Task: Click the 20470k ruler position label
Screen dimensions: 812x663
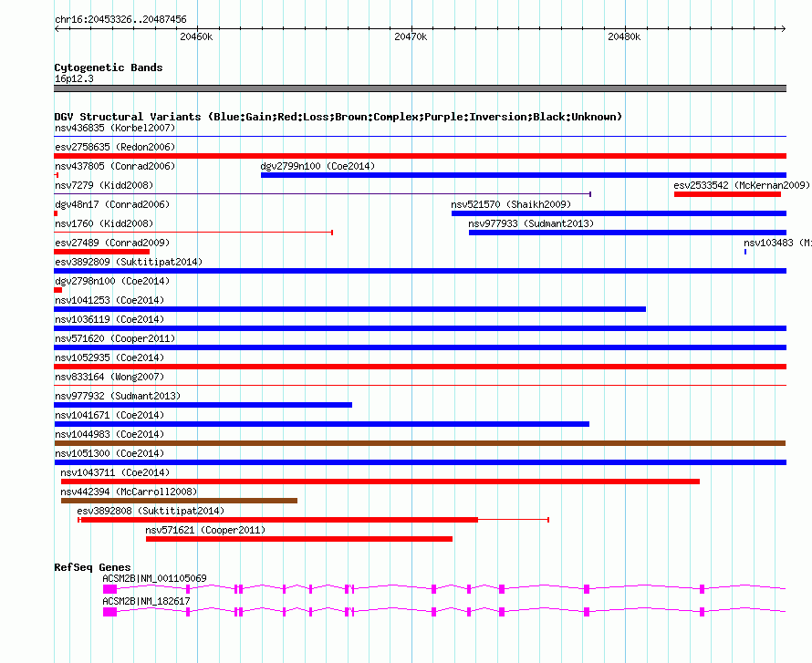Action: click(x=411, y=36)
